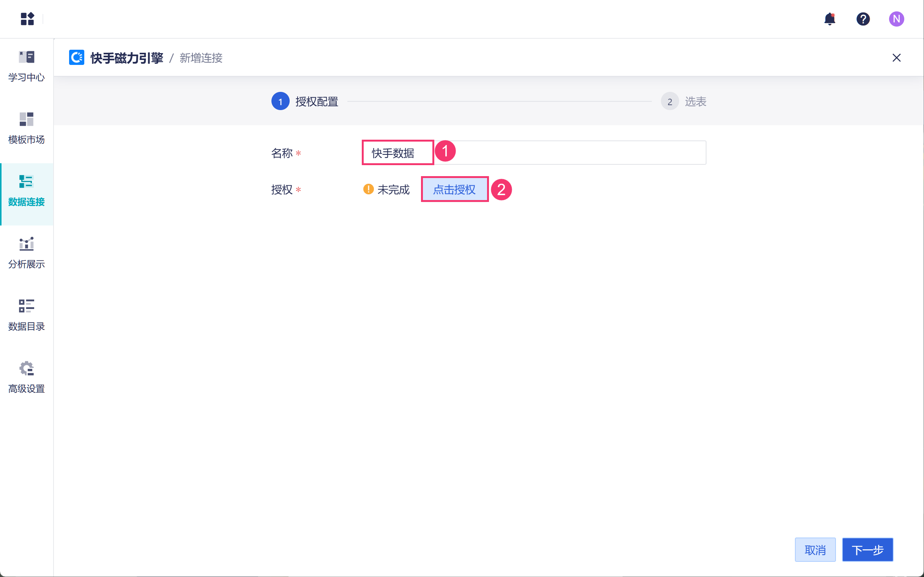The image size is (924, 577).
Task: Open the notifications bell
Action: tap(829, 19)
